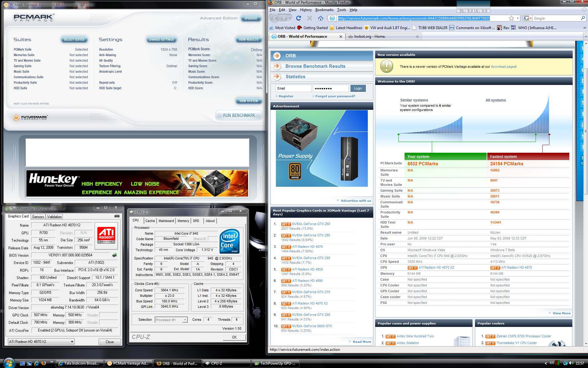This screenshot has width=588, height=368.
Task: Expand more bookmarks chevron in Firefox
Action: [584, 28]
